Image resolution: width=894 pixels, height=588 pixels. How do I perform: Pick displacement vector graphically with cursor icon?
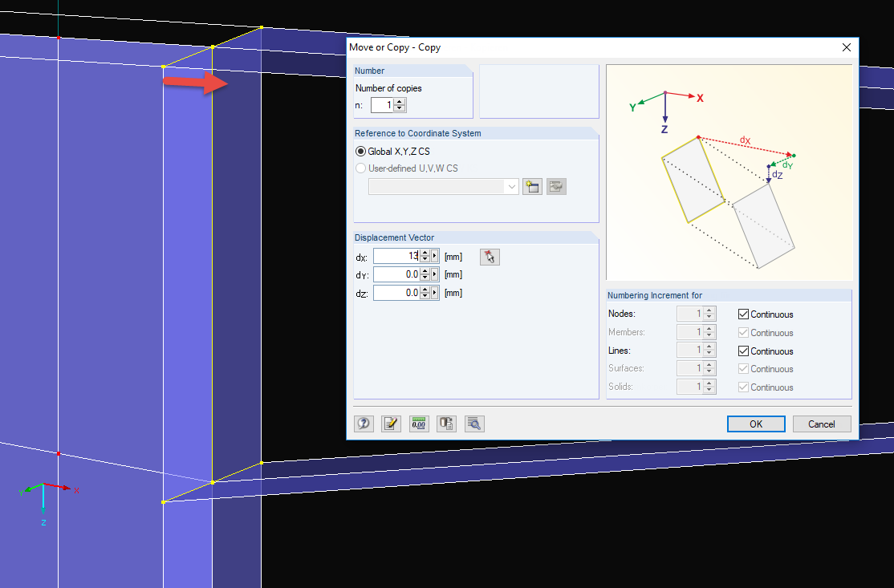pos(490,256)
